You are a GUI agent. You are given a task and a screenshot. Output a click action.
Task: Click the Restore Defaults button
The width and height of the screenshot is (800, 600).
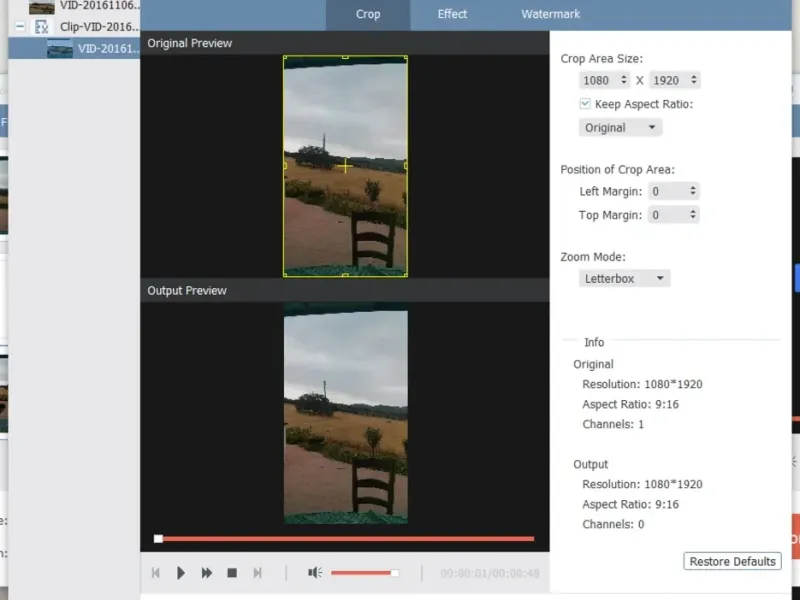(x=732, y=561)
